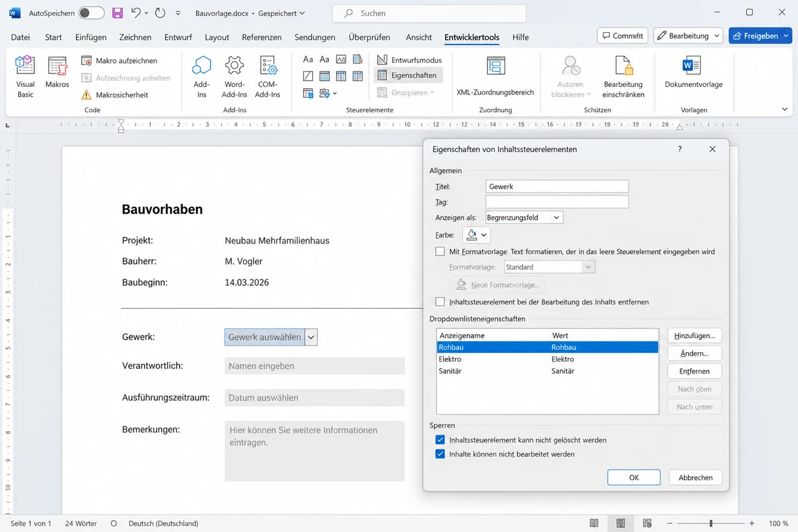The image size is (798, 532).
Task: Redo the last action
Action: tap(160, 13)
